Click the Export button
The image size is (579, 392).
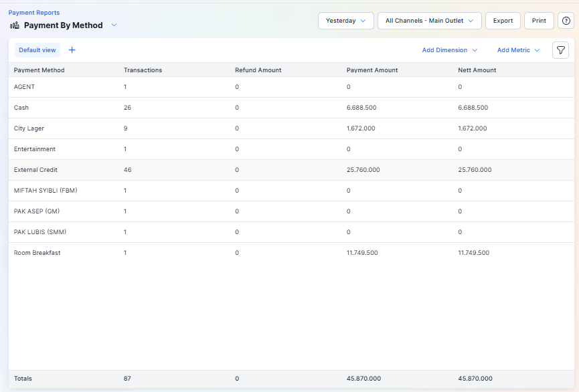click(x=503, y=21)
